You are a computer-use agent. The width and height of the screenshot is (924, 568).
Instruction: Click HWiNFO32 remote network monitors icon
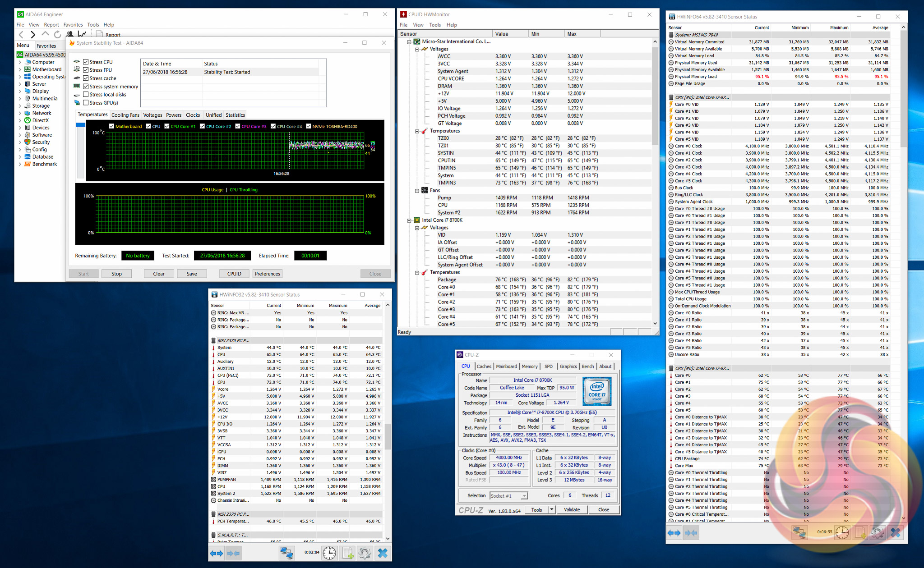(286, 553)
